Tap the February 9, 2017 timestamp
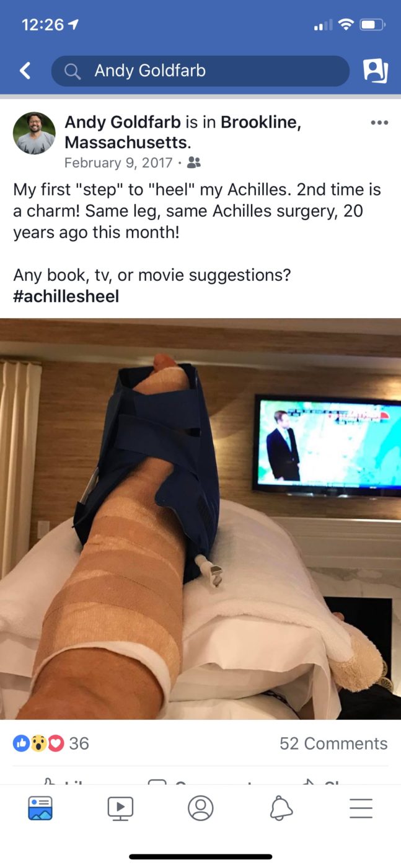 point(118,163)
